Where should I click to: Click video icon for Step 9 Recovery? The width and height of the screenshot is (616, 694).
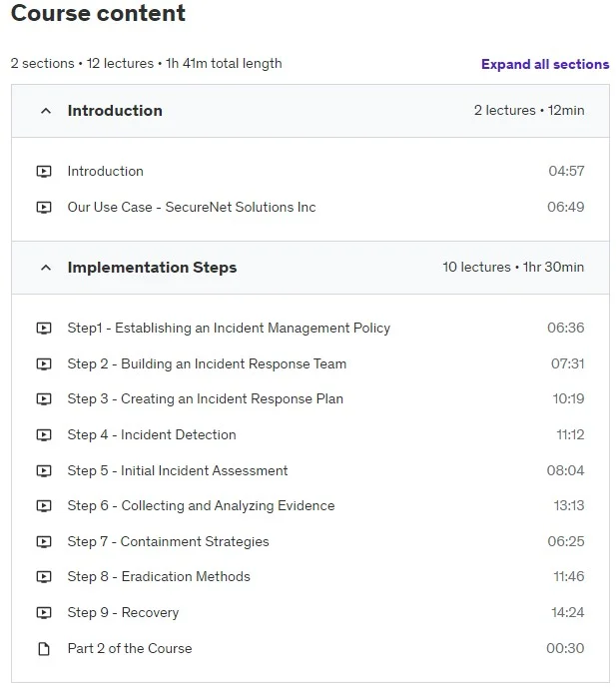click(x=44, y=612)
